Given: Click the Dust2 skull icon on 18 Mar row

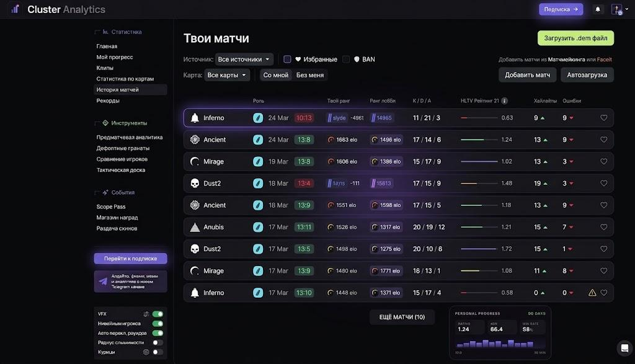Looking at the screenshot, I should [195, 184].
